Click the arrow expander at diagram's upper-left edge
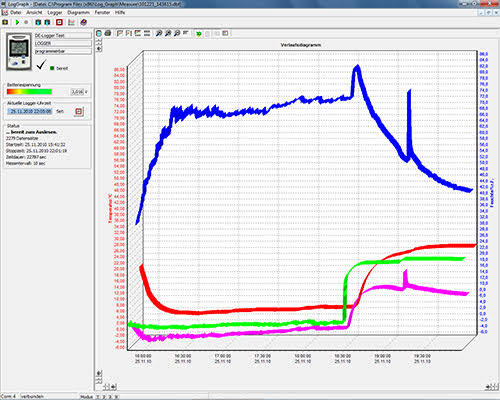This screenshot has height=400, width=500. [99, 49]
